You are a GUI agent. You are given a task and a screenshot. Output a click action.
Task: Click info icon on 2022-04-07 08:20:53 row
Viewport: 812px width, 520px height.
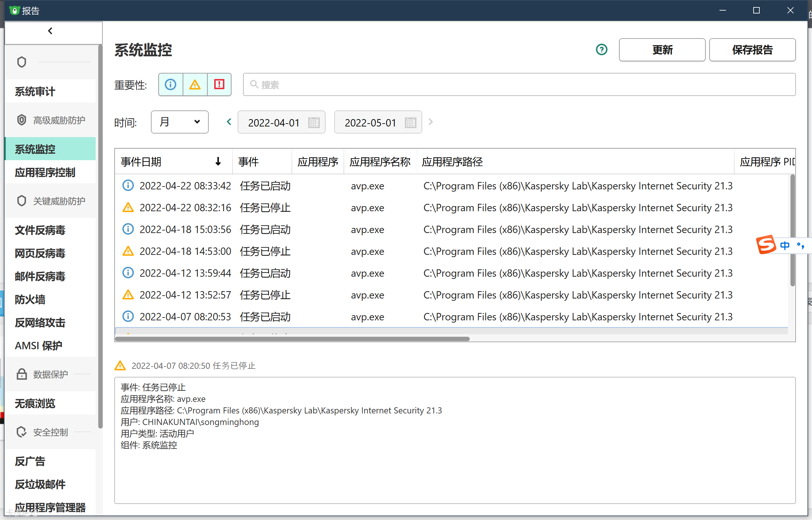(128, 316)
